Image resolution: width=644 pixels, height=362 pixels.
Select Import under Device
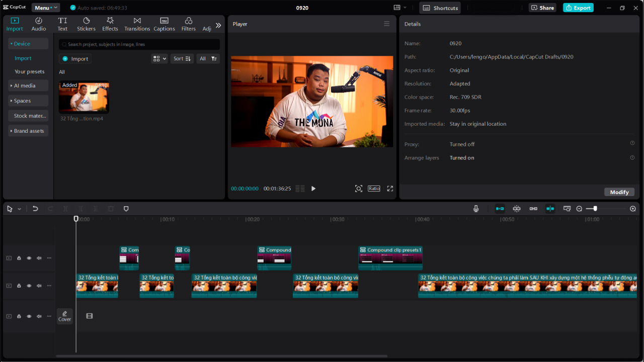23,58
